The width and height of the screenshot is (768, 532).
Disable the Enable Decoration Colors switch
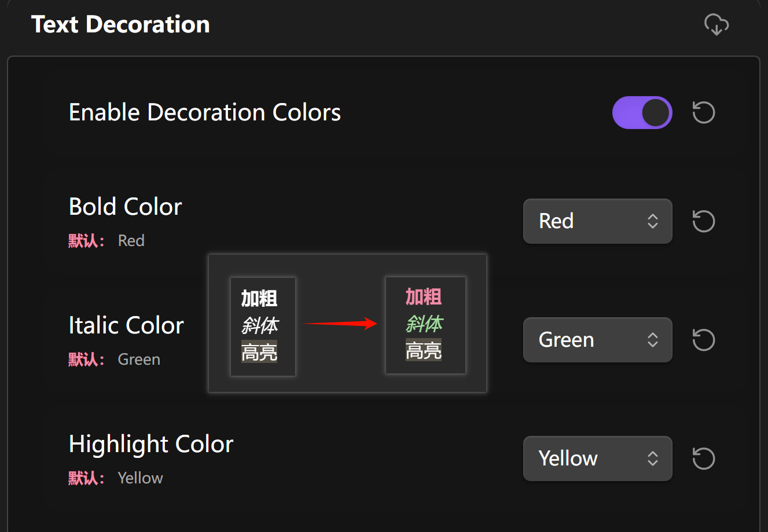tap(642, 112)
